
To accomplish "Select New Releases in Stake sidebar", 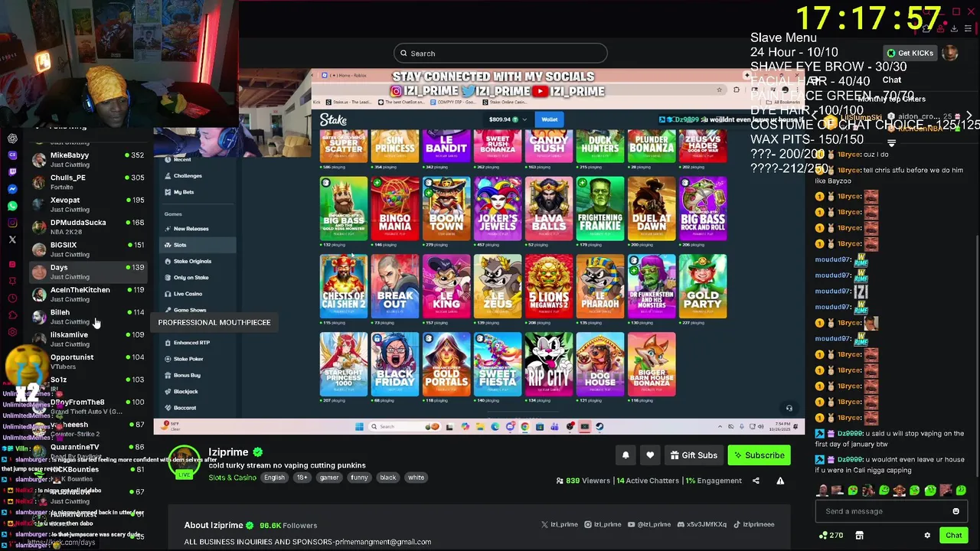I will (191, 229).
